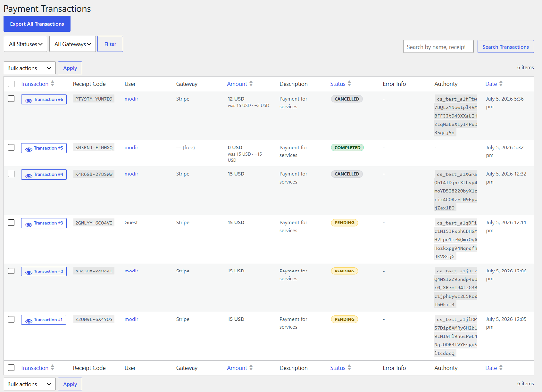Apply the status and gateway Filter
Image resolution: width=542 pixels, height=392 pixels.
pos(110,44)
